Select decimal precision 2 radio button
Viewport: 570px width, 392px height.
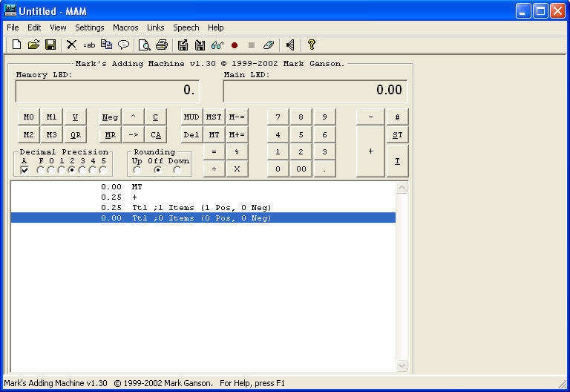pos(71,170)
